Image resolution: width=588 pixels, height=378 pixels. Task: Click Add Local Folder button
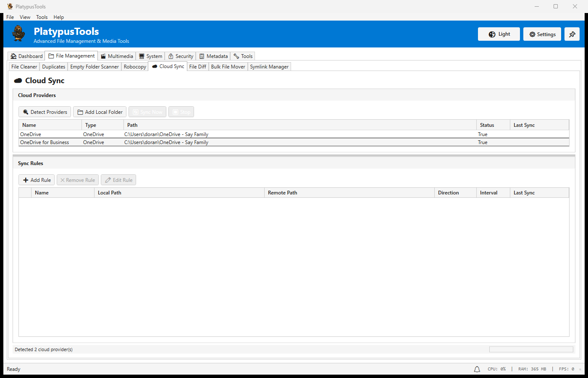(100, 112)
